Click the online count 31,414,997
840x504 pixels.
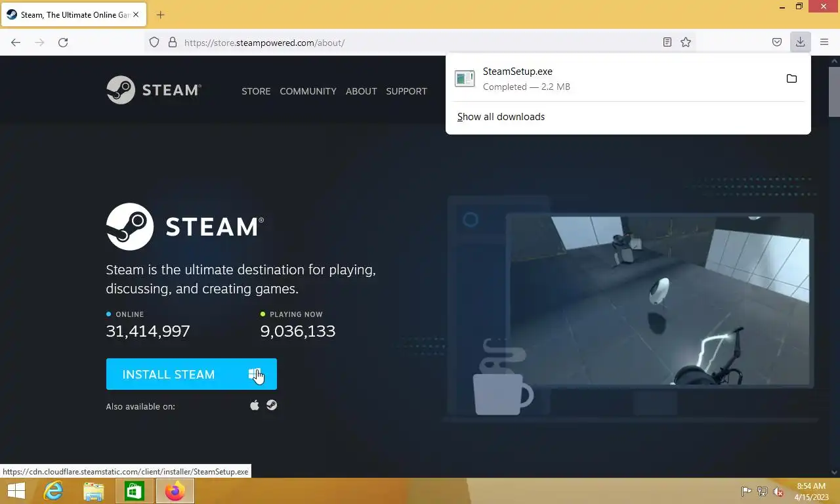point(148,331)
